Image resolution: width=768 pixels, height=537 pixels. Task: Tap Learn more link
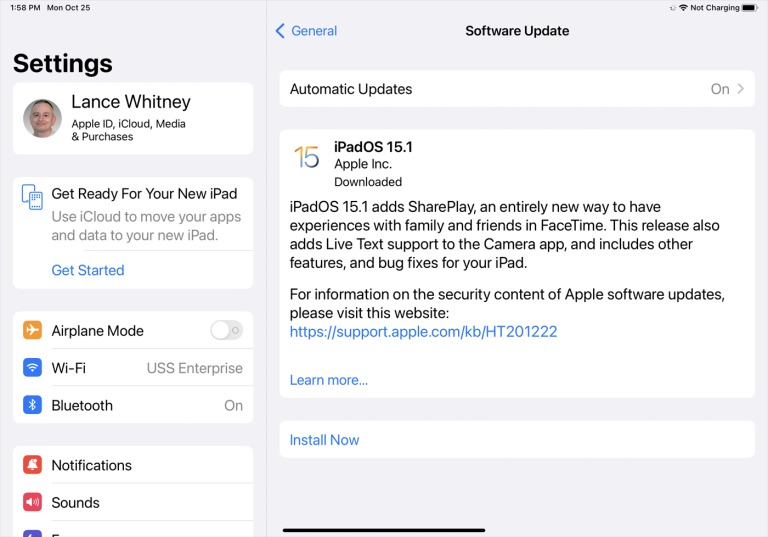pos(329,380)
